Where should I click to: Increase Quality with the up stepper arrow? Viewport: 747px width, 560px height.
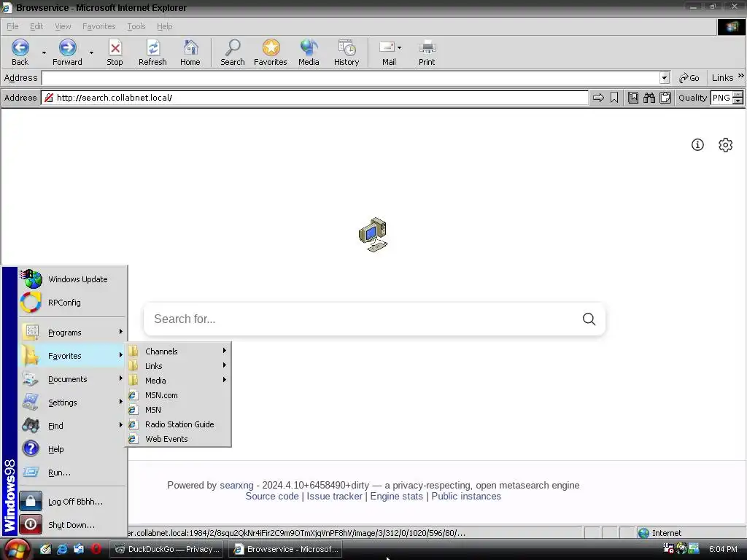[x=738, y=95]
